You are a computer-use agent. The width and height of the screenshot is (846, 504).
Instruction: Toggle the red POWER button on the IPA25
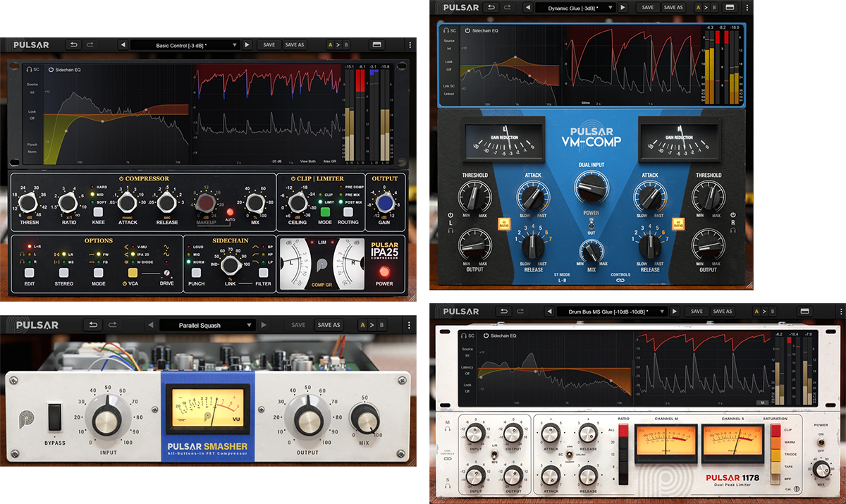[x=384, y=271]
